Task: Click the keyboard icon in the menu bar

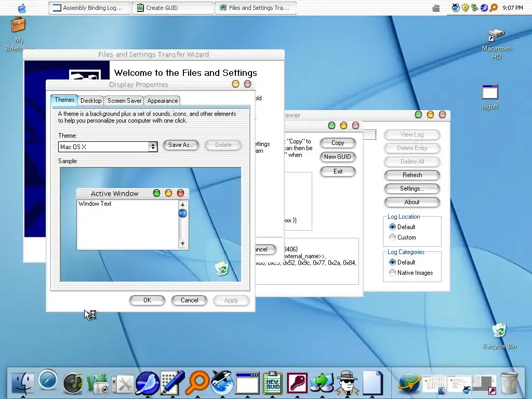Action: [436, 8]
